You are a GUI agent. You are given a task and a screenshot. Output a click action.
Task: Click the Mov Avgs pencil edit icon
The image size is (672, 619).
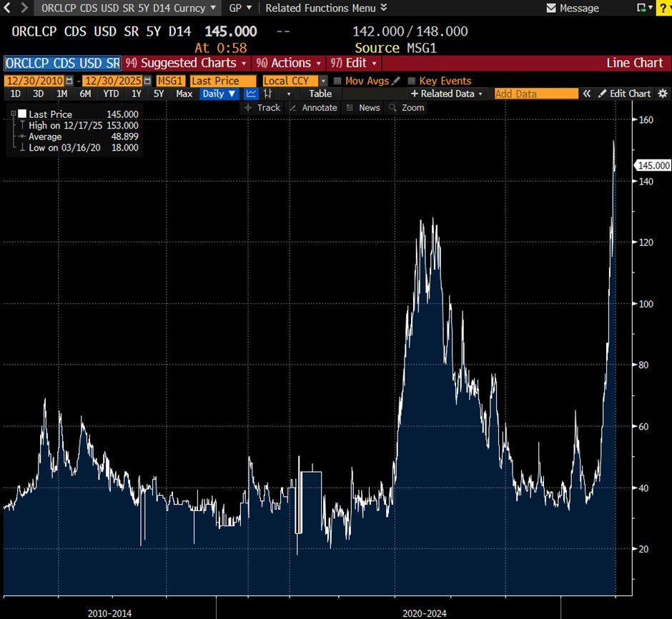pos(396,81)
